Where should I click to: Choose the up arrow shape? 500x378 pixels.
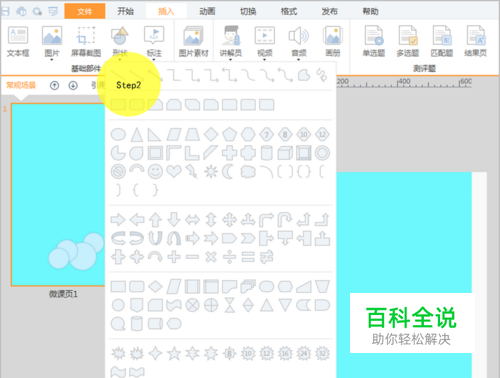(x=155, y=220)
